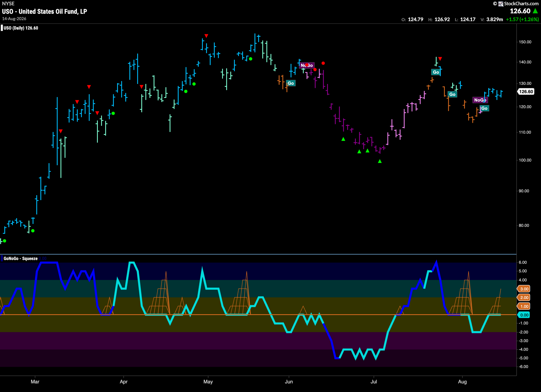The width and height of the screenshot is (541, 392).
Task: Click the 126.60 current price tag
Action: click(526, 92)
